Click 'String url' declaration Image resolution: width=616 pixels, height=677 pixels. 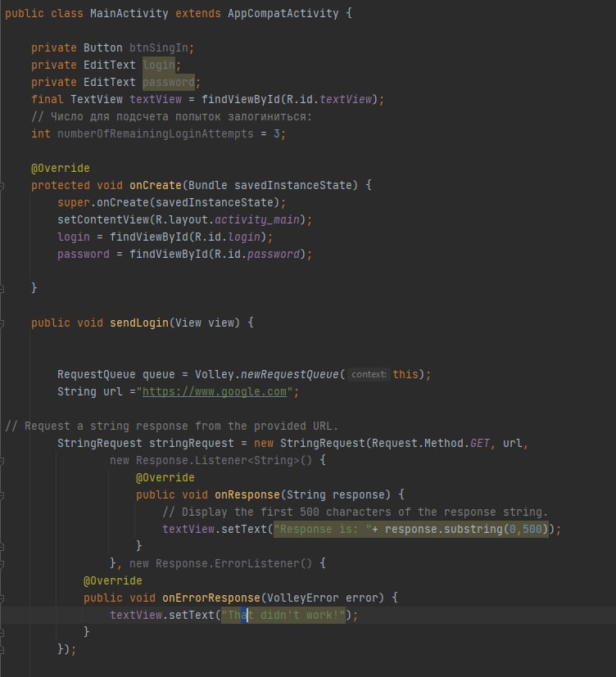90,391
